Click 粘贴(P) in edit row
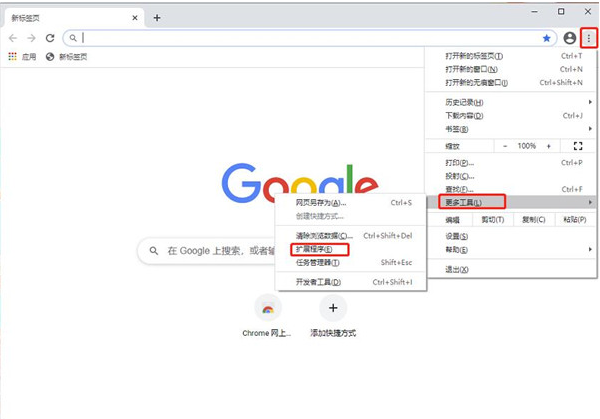 [x=575, y=220]
